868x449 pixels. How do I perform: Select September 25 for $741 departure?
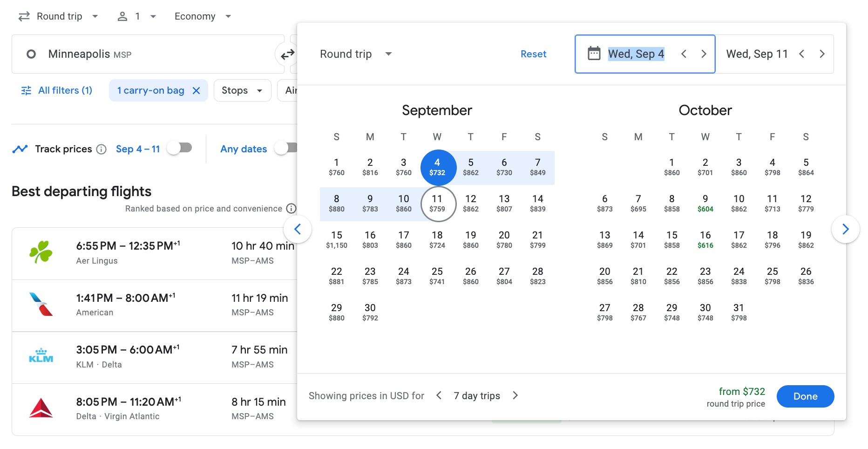click(437, 276)
